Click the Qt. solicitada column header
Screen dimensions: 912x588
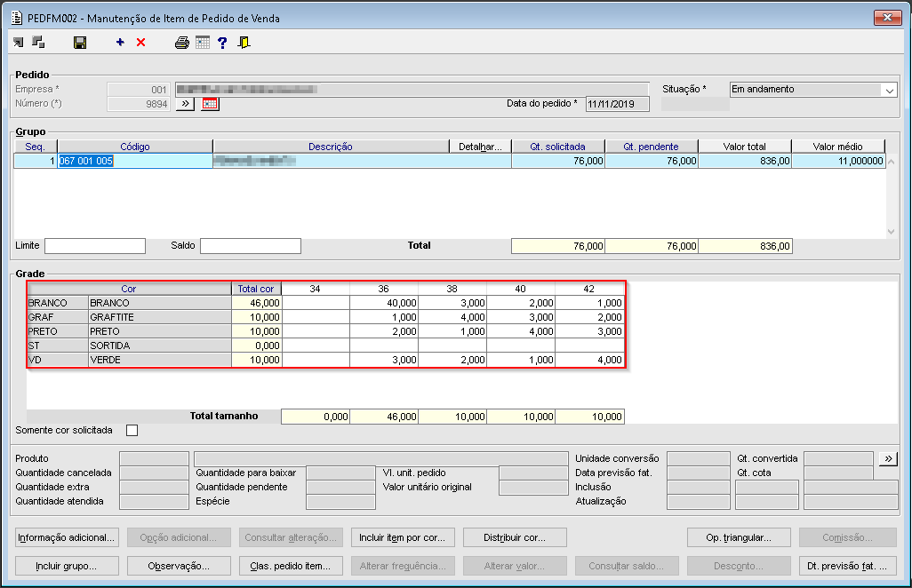(x=558, y=147)
